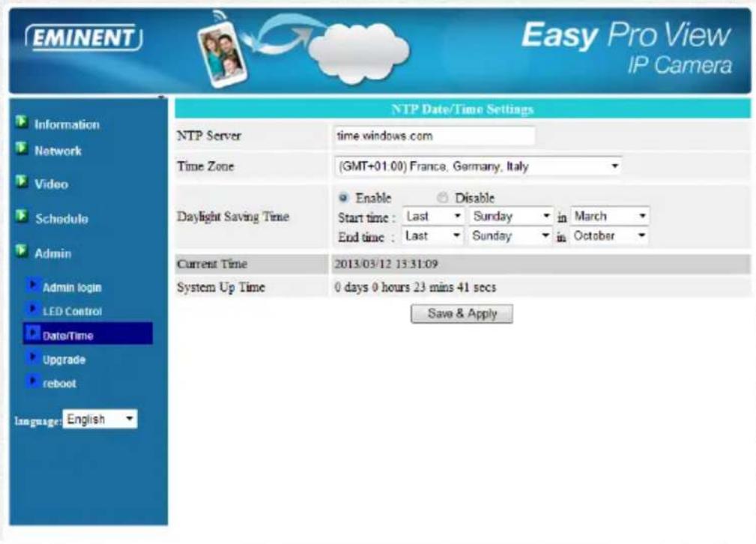The width and height of the screenshot is (756, 544).
Task: Select the Date/Time submenu item
Action: [x=88, y=333]
